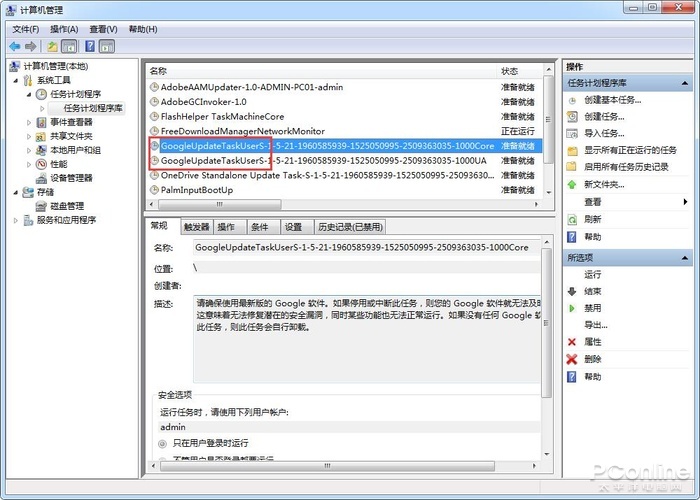
Task: Expand the 任务计划程序库 tree node arrow
Action: tap(42, 108)
